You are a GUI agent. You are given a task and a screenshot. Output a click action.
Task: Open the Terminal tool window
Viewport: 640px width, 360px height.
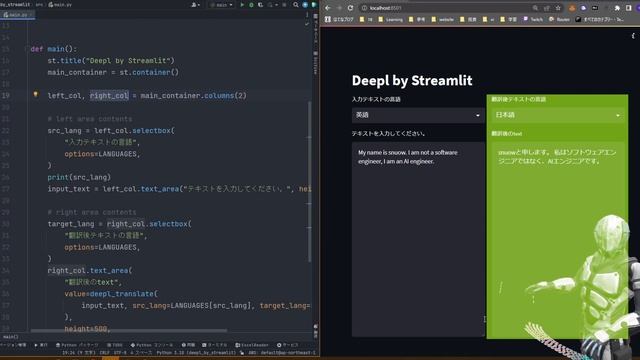215,345
